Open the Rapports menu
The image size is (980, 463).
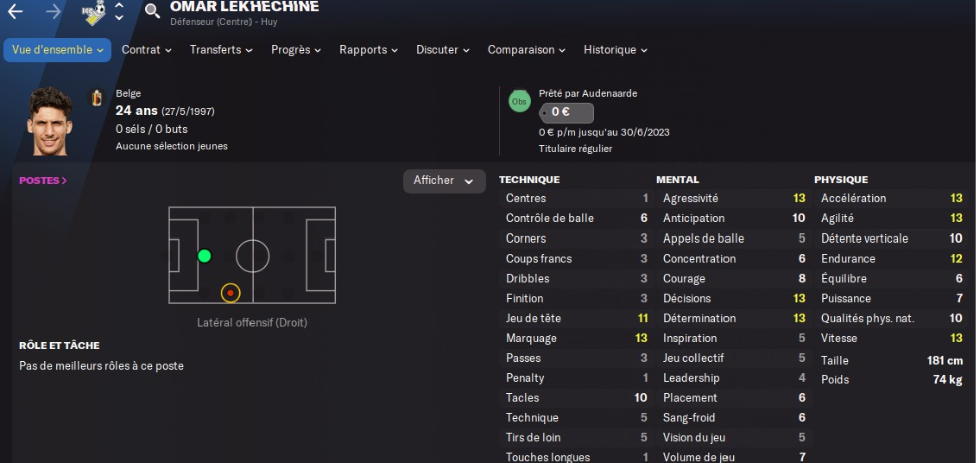click(x=368, y=50)
